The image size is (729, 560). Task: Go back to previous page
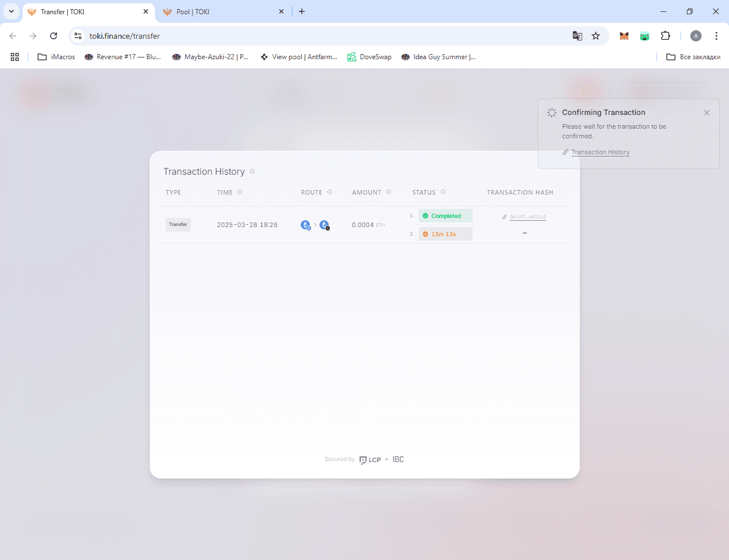coord(13,36)
